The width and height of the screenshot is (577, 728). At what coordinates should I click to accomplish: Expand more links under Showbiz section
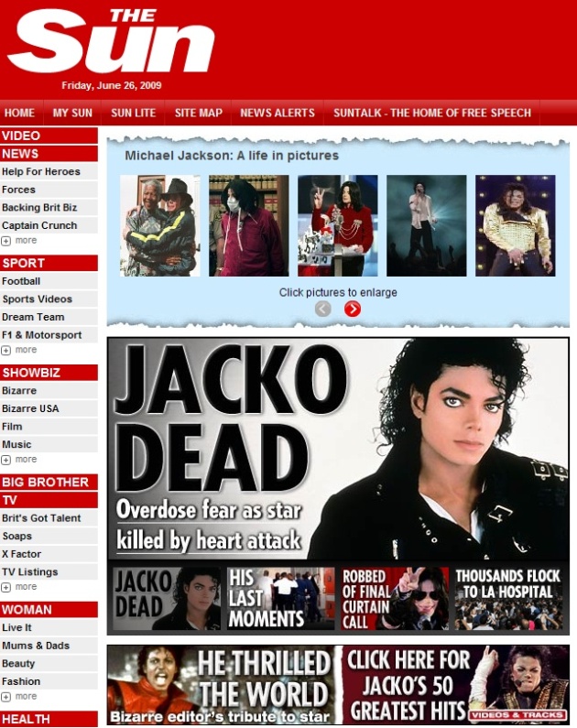tap(19, 460)
